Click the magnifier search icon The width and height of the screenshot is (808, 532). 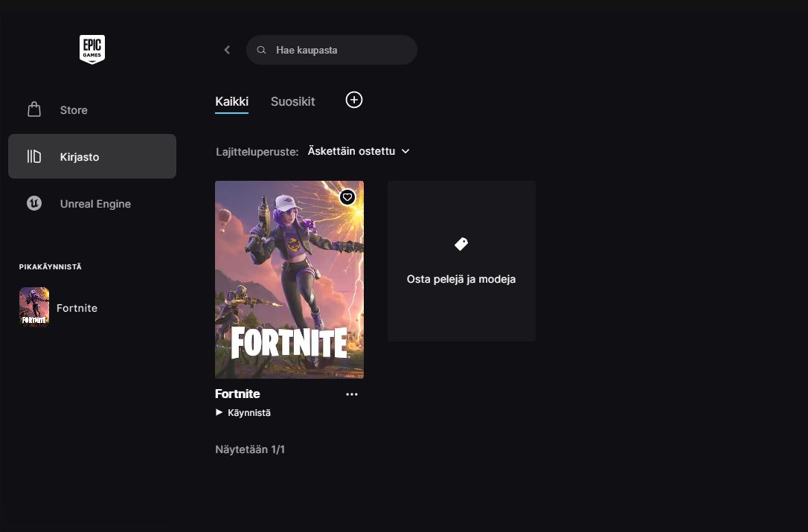coord(261,50)
